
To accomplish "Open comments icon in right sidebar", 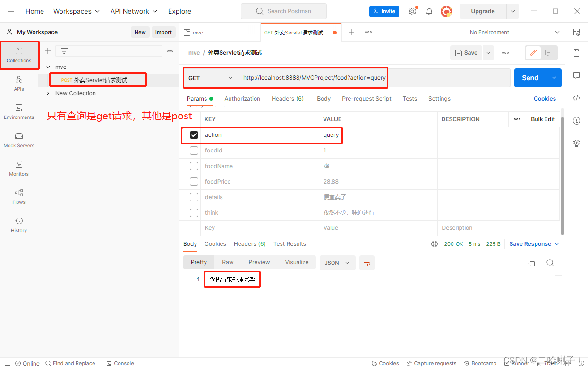I will pos(577,75).
